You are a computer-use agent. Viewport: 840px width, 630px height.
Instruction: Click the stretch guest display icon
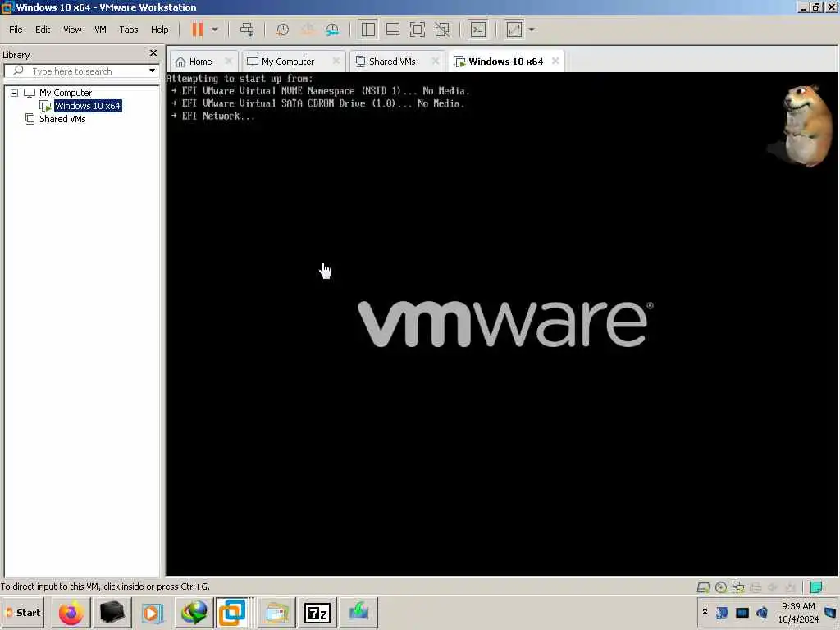(514, 30)
